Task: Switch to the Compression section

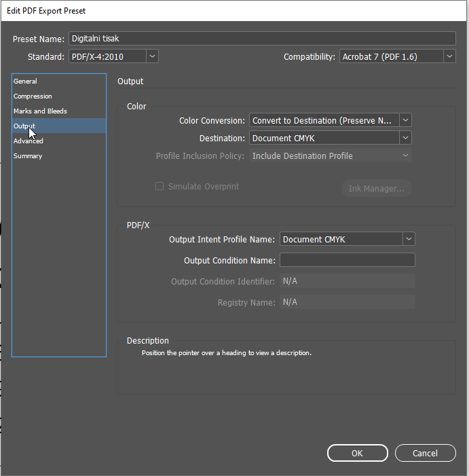Action: coord(33,96)
